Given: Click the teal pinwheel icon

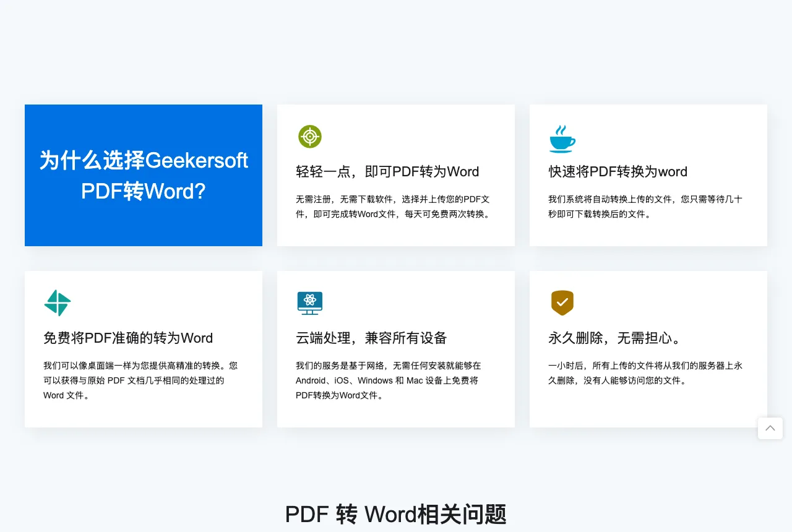Looking at the screenshot, I should pos(58,303).
